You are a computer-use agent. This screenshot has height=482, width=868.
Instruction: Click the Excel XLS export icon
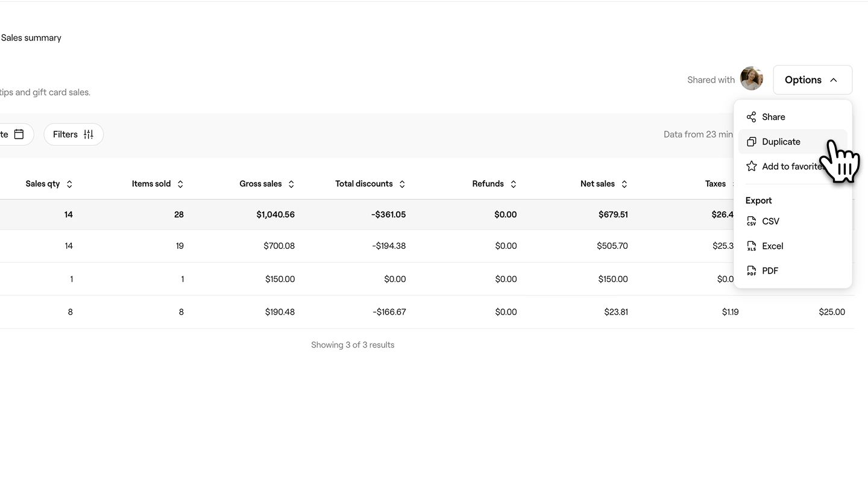coord(751,246)
